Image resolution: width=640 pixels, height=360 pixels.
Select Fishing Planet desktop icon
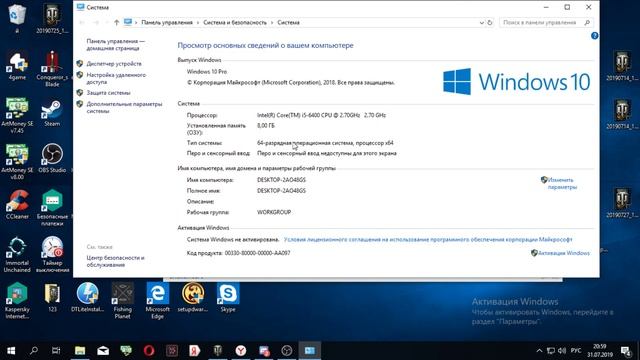[x=122, y=301]
